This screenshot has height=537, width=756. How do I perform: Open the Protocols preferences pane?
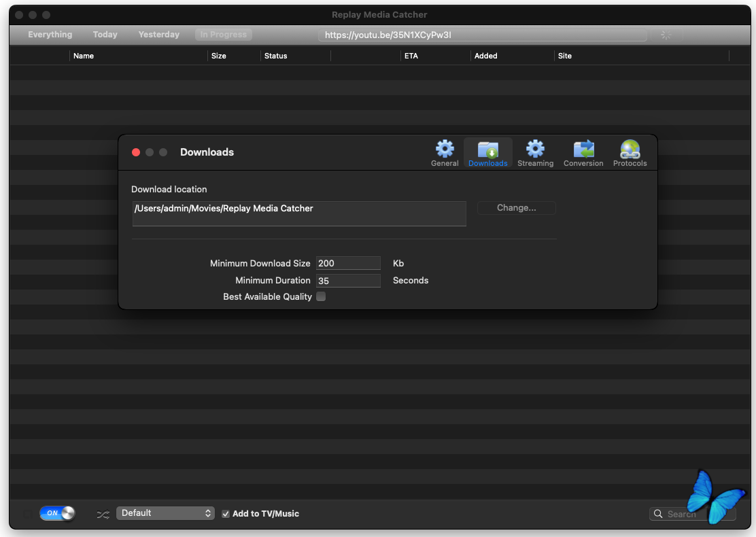point(630,153)
